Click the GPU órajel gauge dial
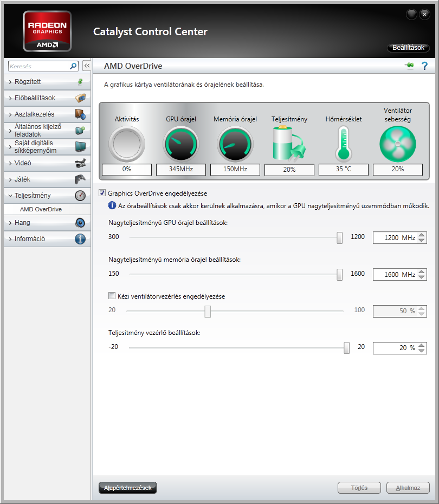Screen dimensions: 439x504 click(x=181, y=144)
